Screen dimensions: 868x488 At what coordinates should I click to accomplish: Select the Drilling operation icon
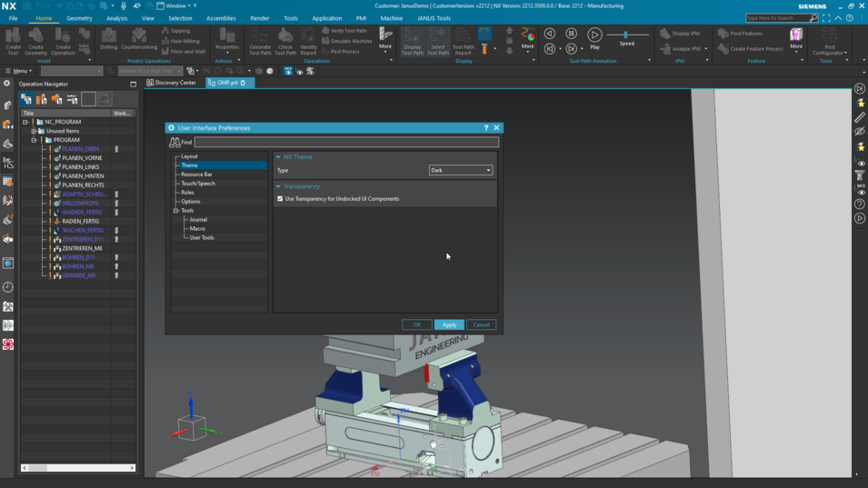point(108,39)
